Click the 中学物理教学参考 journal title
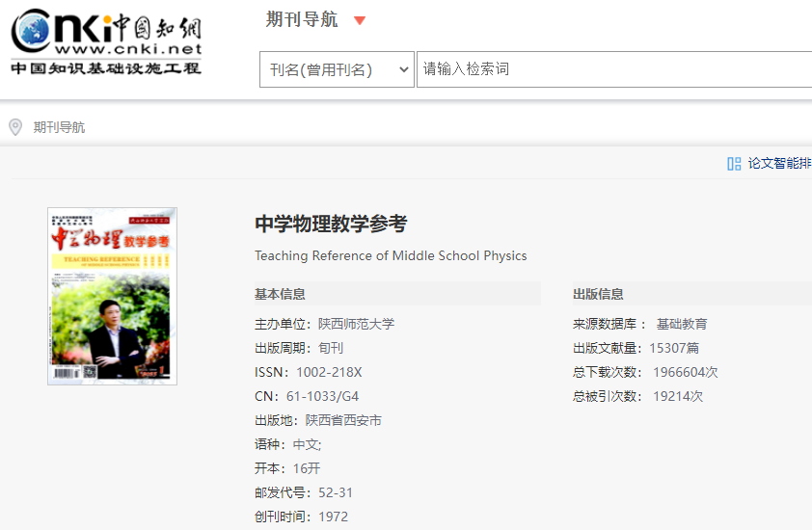The height and width of the screenshot is (530, 812). [331, 225]
